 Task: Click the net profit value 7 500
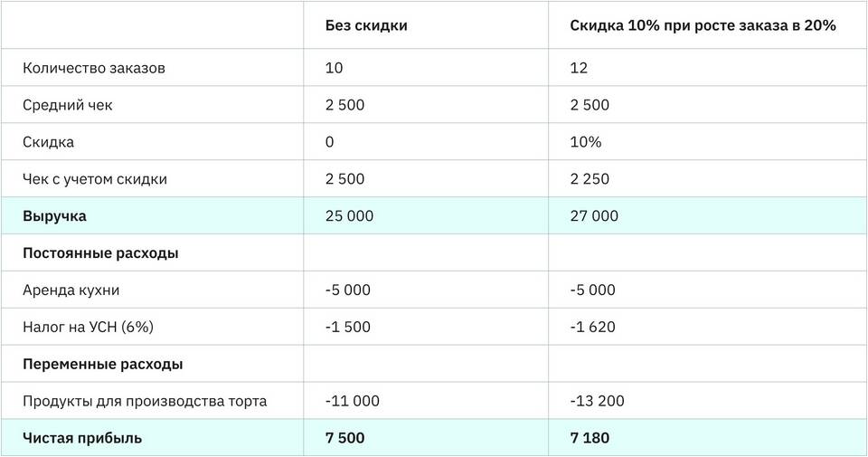345,438
